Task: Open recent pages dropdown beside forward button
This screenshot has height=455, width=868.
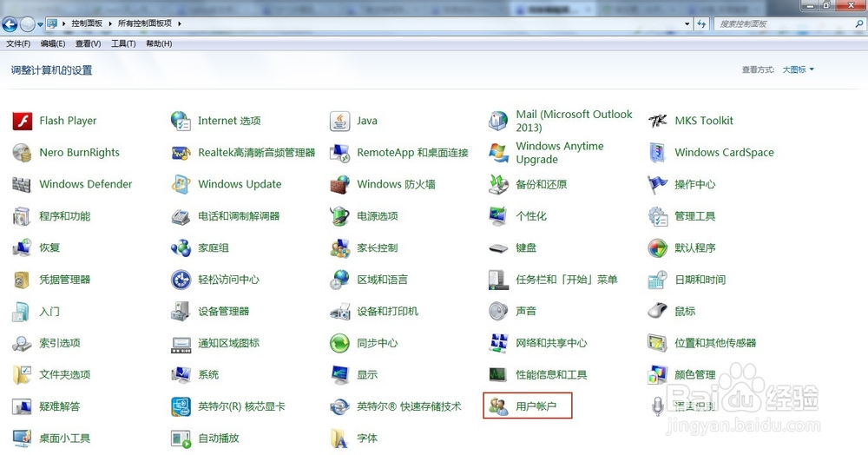Action: [x=40, y=24]
